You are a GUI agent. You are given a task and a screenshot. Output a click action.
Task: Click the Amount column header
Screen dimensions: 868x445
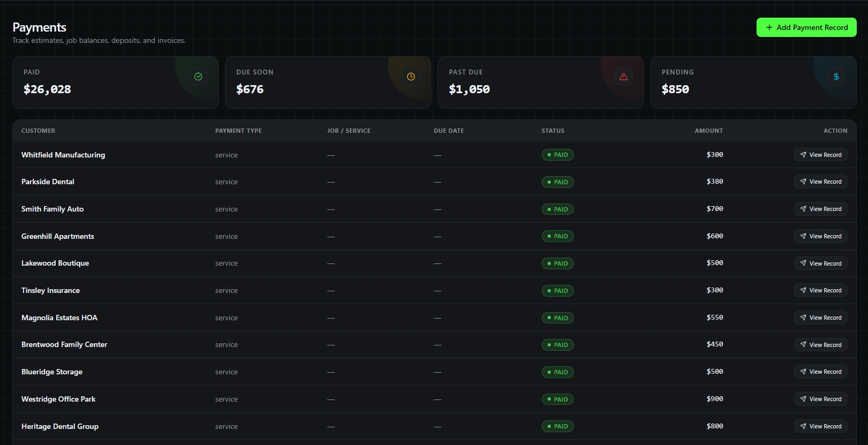pos(709,131)
